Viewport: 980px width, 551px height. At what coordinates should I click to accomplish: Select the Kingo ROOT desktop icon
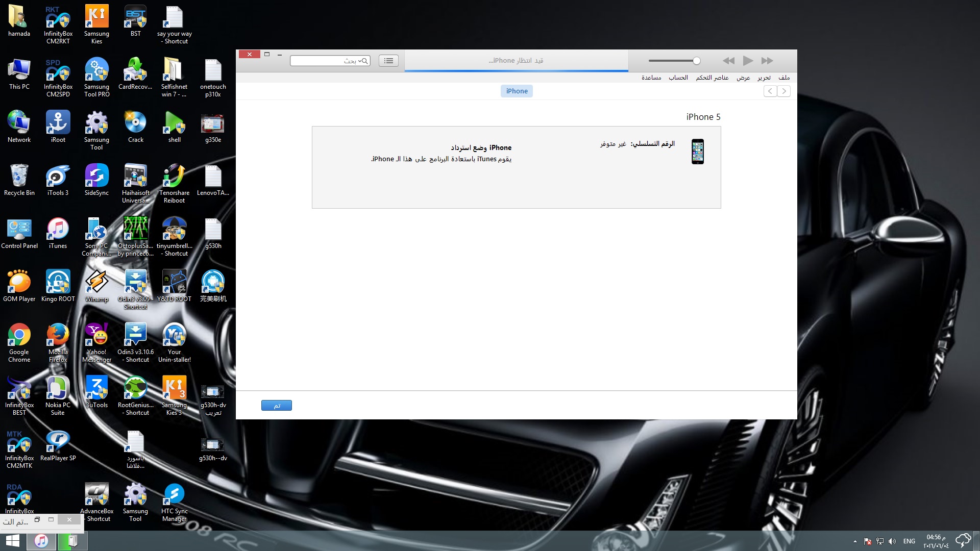(x=58, y=286)
